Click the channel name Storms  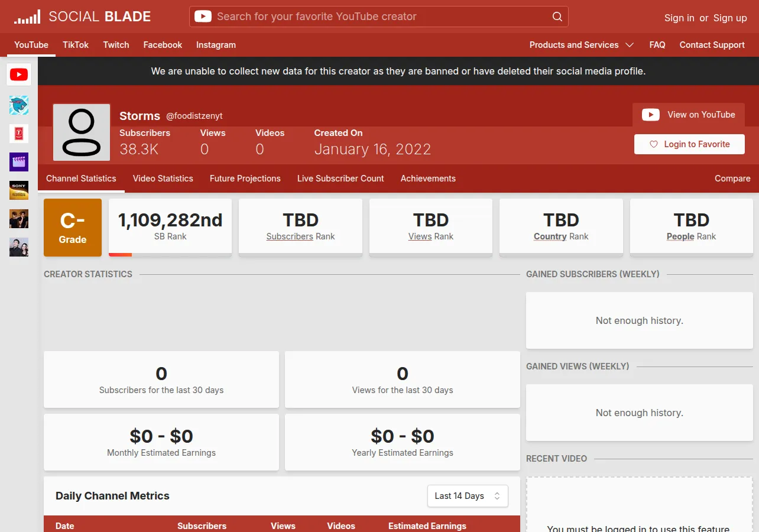(x=140, y=116)
